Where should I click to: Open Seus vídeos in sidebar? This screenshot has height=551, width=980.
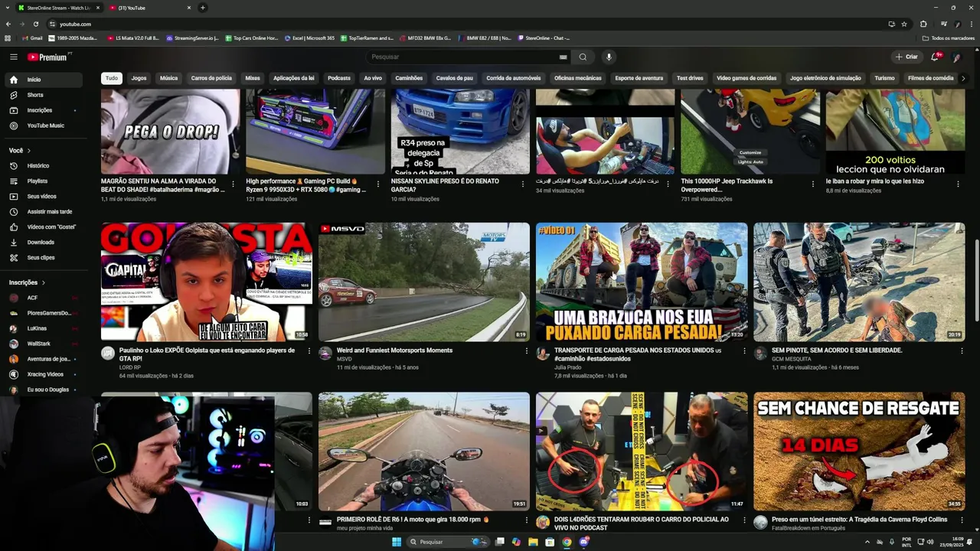click(x=41, y=196)
